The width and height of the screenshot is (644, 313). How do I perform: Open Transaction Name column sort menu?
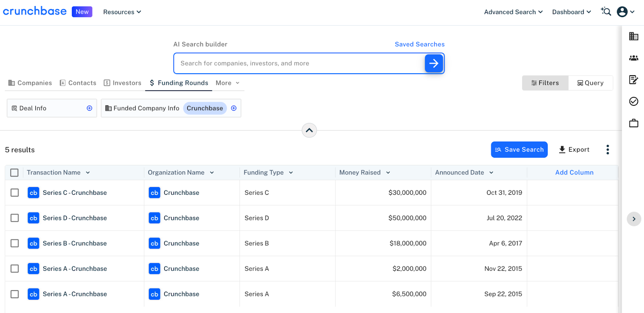coord(88,173)
